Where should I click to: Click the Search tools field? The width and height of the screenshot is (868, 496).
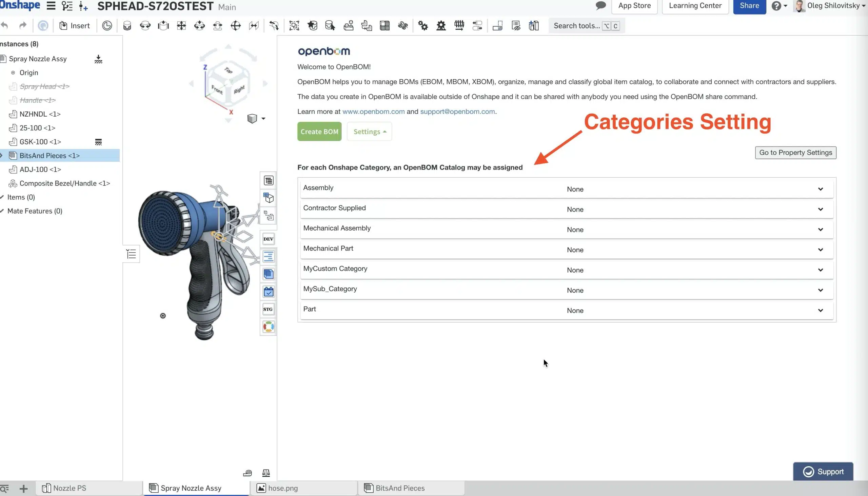(587, 25)
